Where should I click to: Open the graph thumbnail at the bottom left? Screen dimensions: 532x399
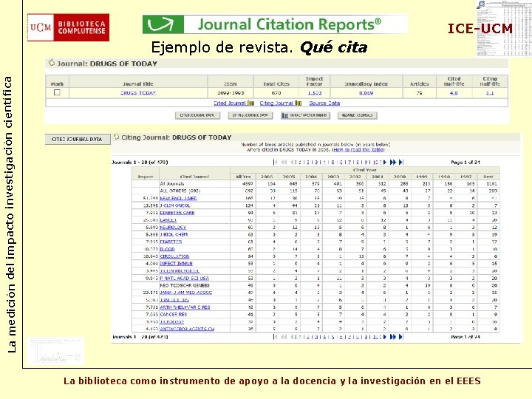55,350
